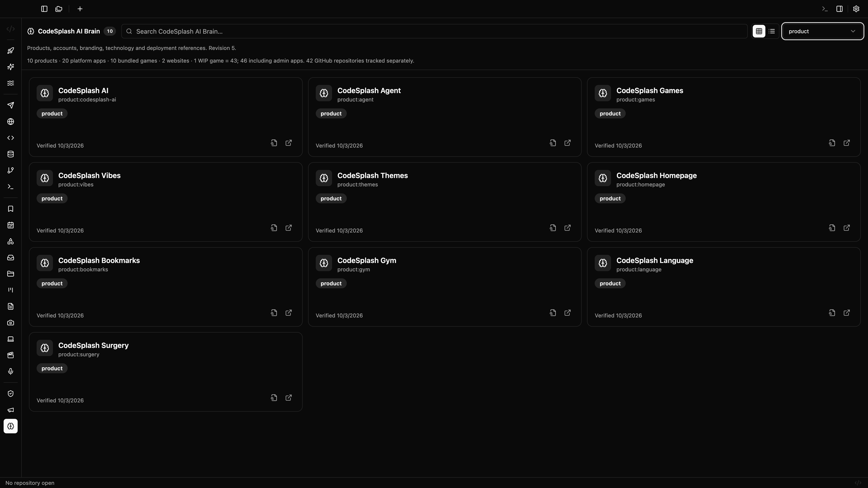The height and width of the screenshot is (488, 868).
Task: Click the megaphone icon in sidebar
Action: tap(10, 410)
